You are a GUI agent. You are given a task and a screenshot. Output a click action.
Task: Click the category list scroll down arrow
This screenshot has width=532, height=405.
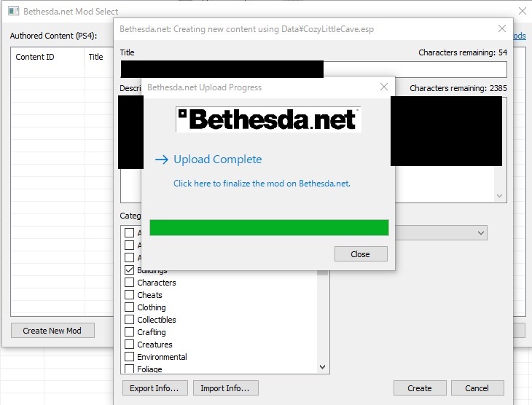click(323, 367)
